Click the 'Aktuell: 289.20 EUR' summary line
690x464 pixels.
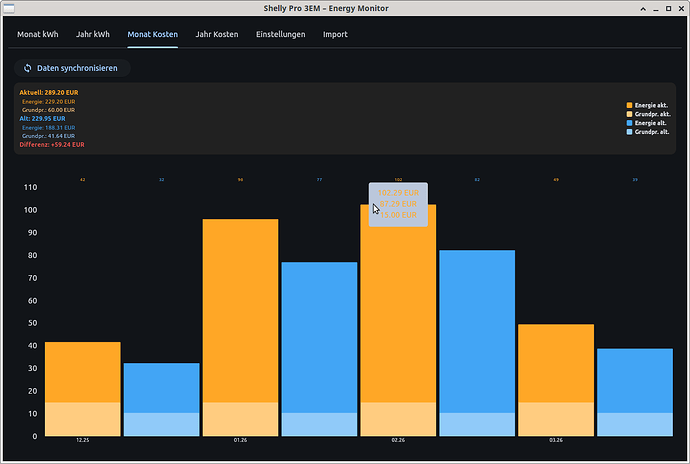point(49,92)
